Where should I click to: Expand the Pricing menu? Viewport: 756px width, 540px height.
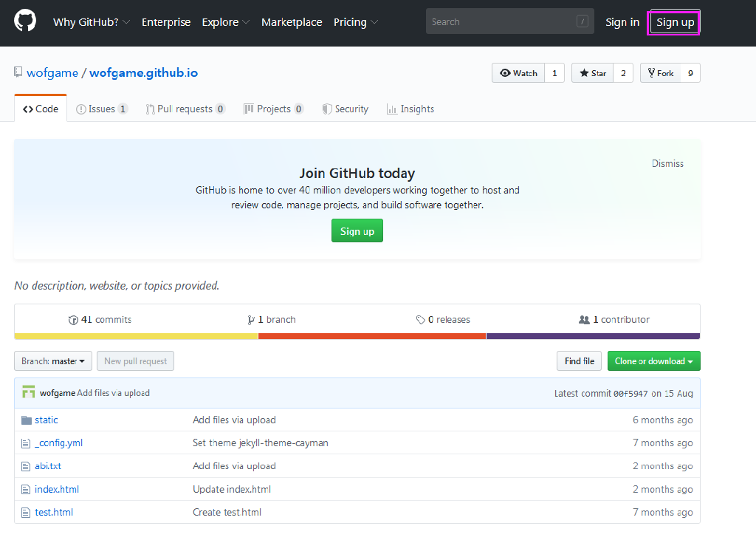point(356,22)
